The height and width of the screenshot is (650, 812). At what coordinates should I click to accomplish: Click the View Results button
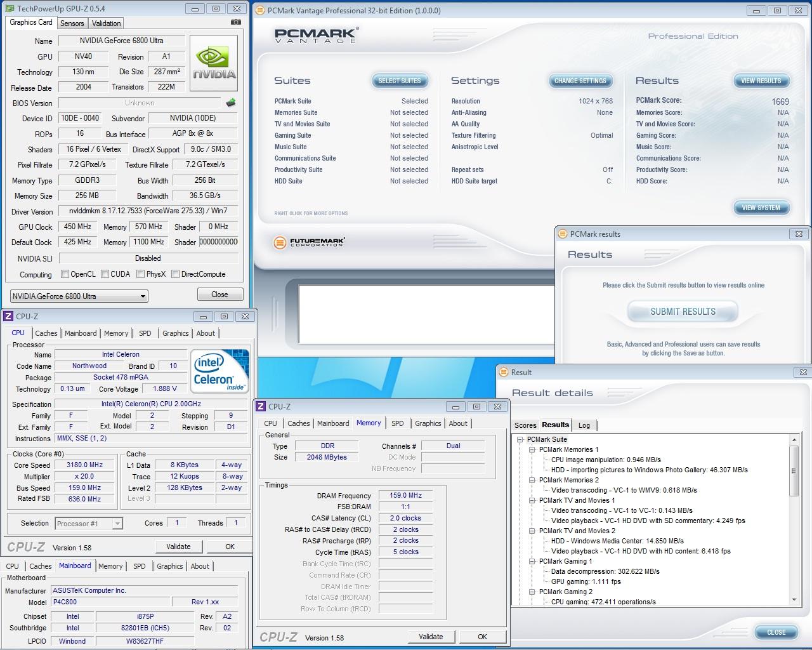(x=761, y=81)
